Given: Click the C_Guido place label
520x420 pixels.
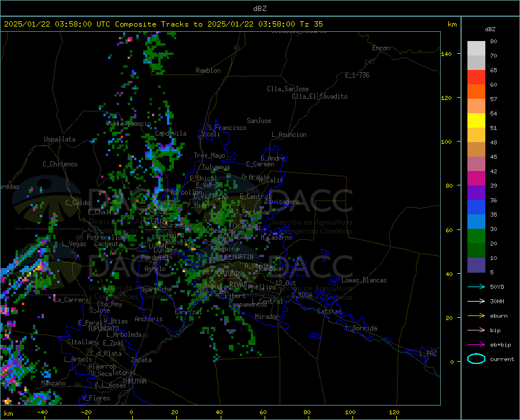Looking at the screenshot, I should [77, 203].
